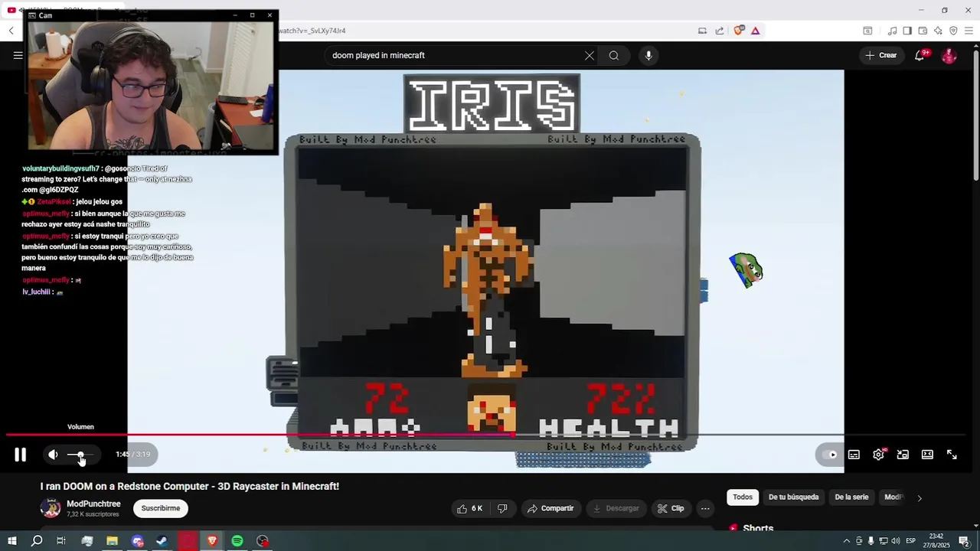
Task: Dislike the video
Action: (x=502, y=508)
